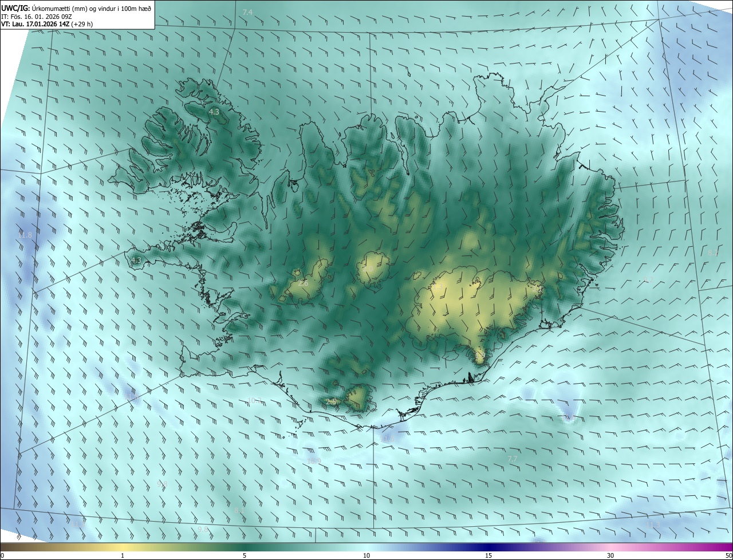The width and height of the screenshot is (733, 560).
Task: Click the 8.1 value label in the southern sea
Action: [239, 510]
